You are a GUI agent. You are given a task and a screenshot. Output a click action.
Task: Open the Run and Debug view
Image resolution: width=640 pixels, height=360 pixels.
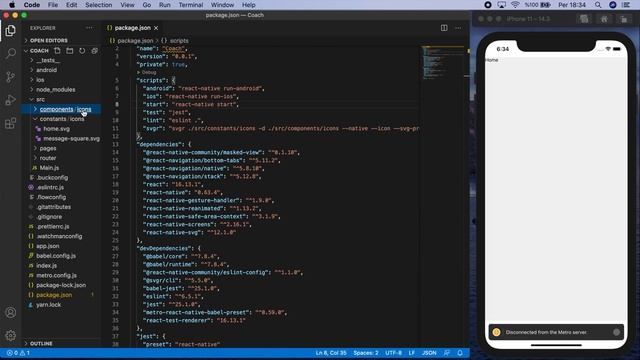tap(11, 100)
